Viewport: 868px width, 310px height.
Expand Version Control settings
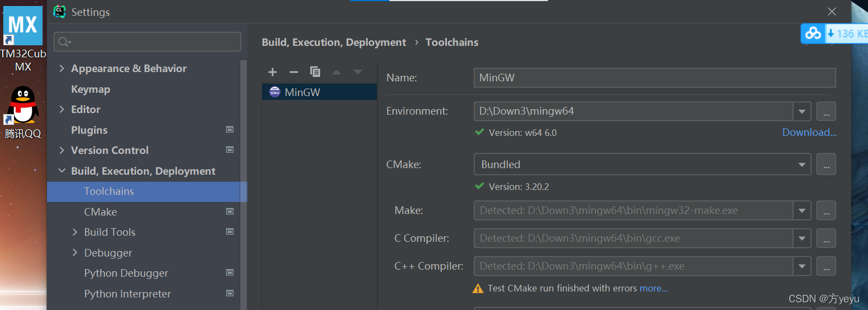click(62, 150)
